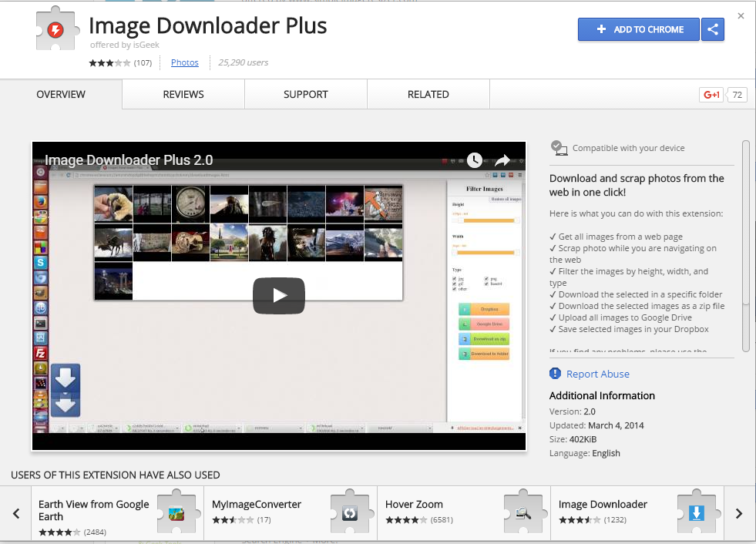Click the Image Downloader blue arrow icon
This screenshot has height=544, width=756.
coord(697,513)
